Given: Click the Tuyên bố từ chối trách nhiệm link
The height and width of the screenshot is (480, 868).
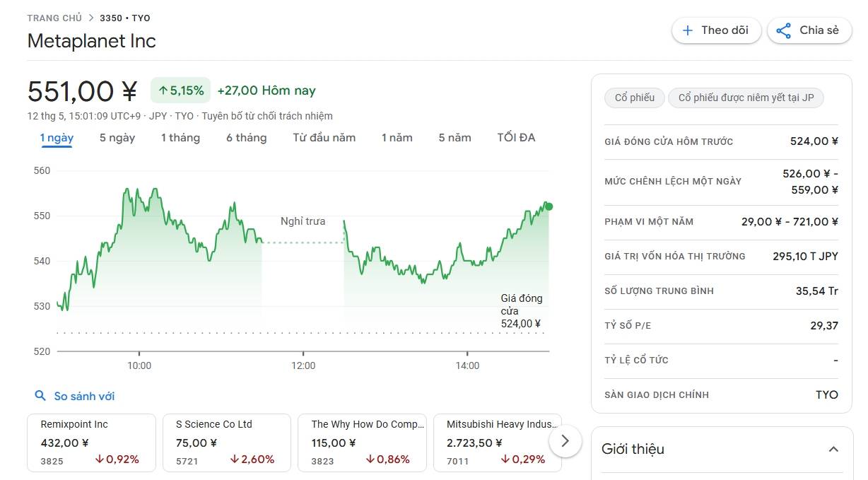Looking at the screenshot, I should [x=267, y=116].
